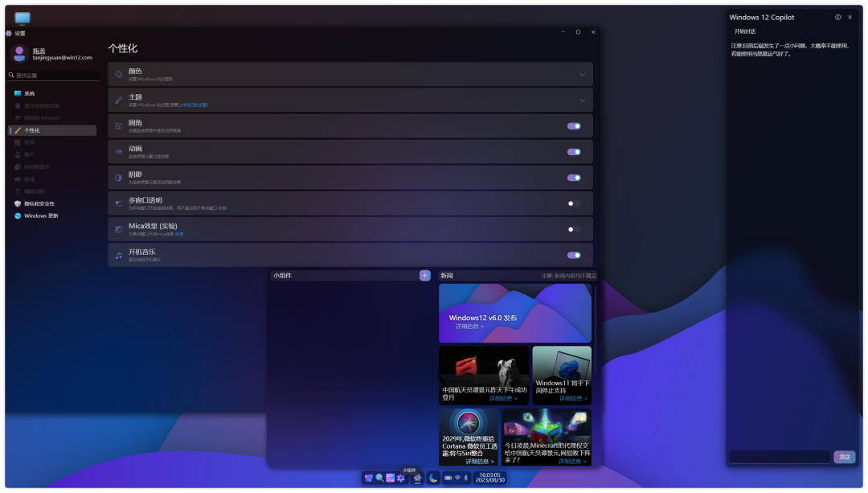
Task: Switch off the 阴影 shadow toggle
Action: click(574, 178)
